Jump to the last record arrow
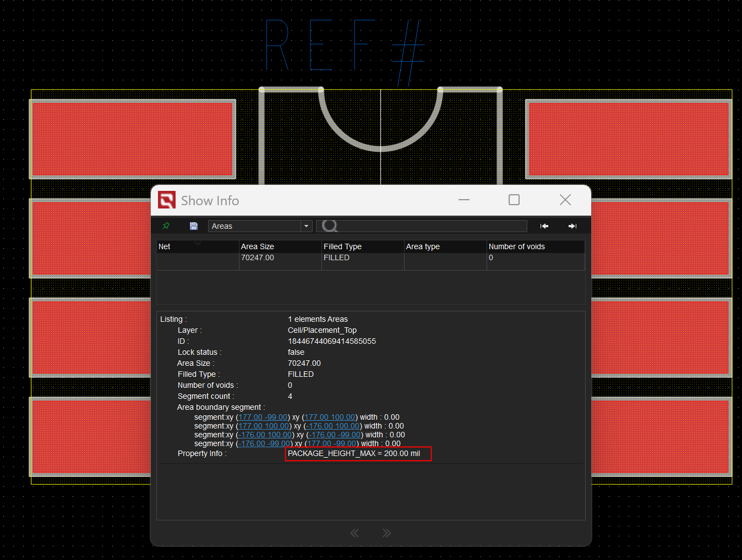This screenshot has height=560, width=742. click(572, 226)
